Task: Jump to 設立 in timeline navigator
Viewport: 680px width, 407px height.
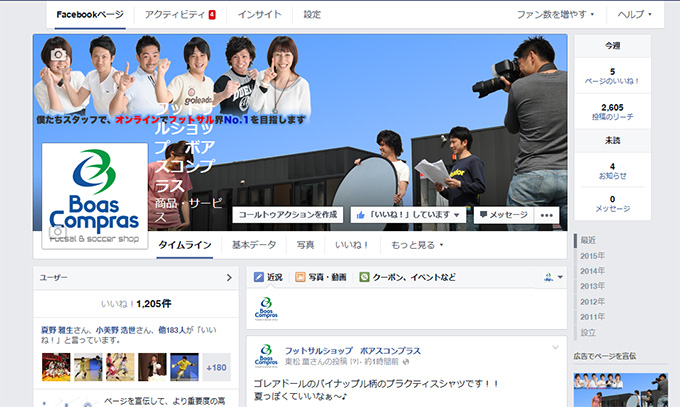Action: coord(588,333)
